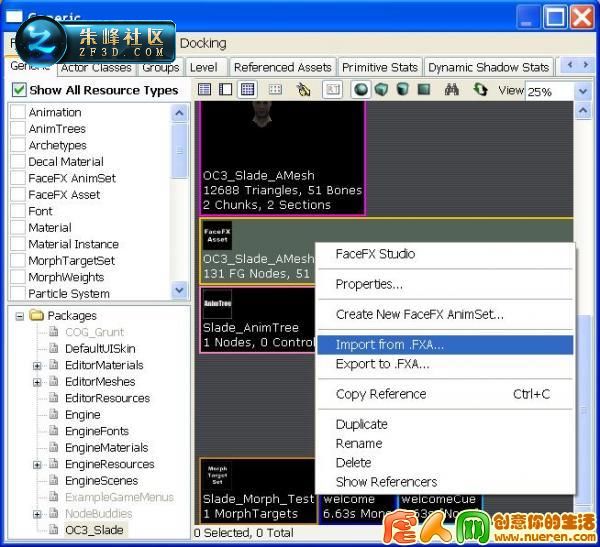
Task: Check the Archetypes resource type
Action: (x=18, y=145)
